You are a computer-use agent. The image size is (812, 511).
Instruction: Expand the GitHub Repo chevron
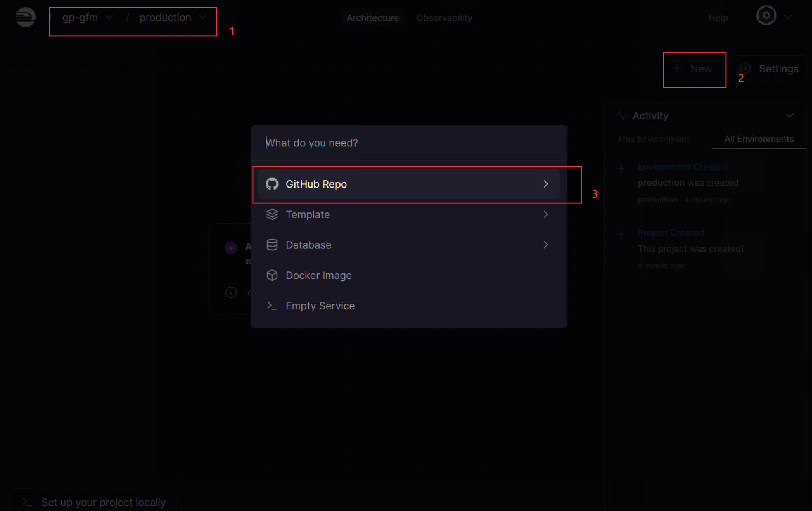545,184
